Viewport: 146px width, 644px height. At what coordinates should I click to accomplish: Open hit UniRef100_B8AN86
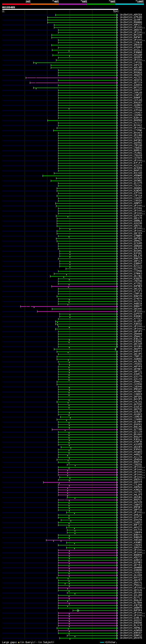131,22
